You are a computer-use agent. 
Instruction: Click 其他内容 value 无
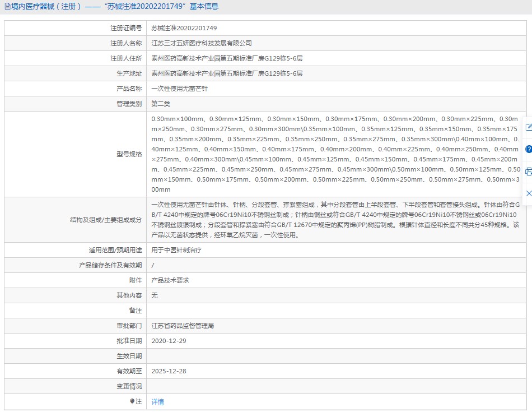click(x=155, y=295)
